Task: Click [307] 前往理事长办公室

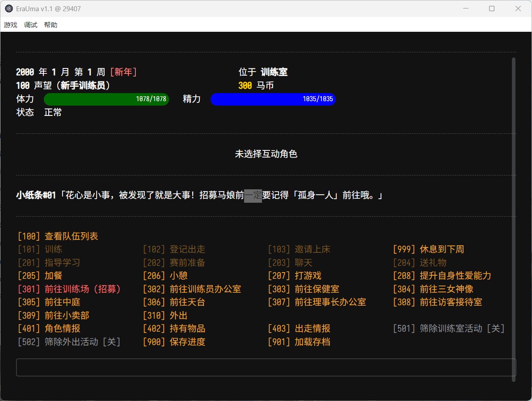Action: coord(317,302)
